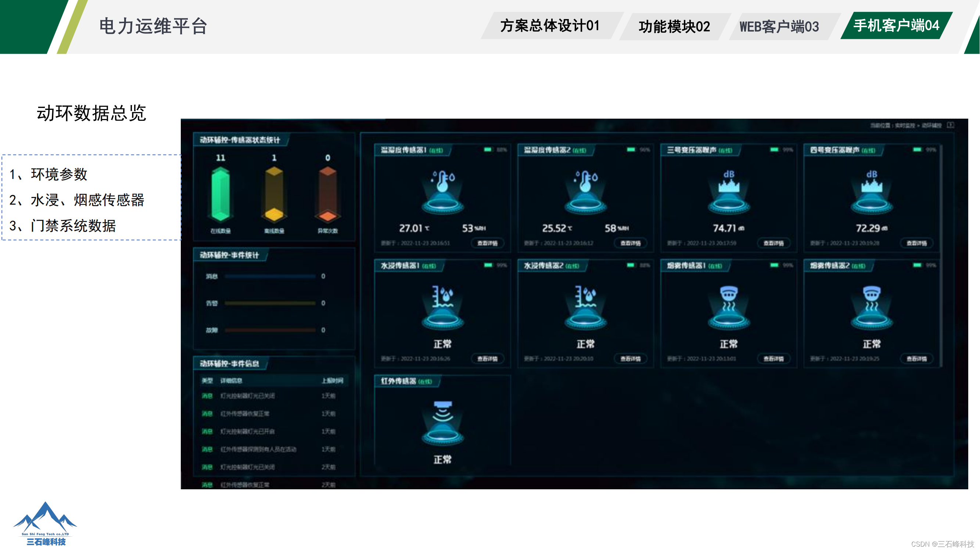Image resolution: width=980 pixels, height=551 pixels.
Task: Click the 烟雾传感器2 smoke detector icon
Action: [872, 298]
